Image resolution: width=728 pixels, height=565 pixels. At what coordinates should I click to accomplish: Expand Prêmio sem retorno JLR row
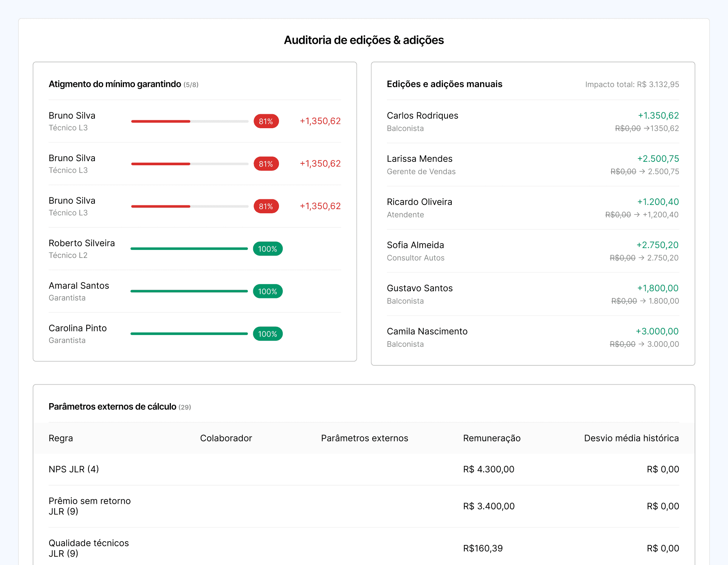[x=90, y=506]
